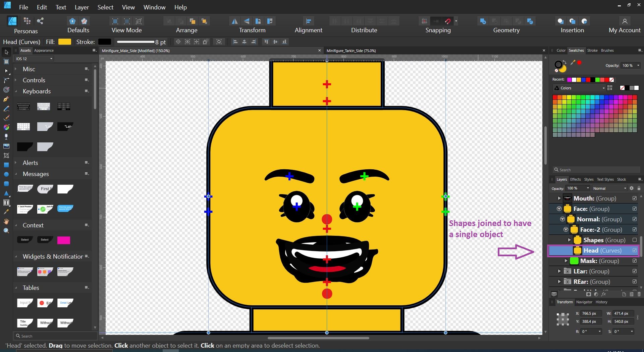
Task: Toggle visibility of the Normal group
Action: (x=635, y=219)
